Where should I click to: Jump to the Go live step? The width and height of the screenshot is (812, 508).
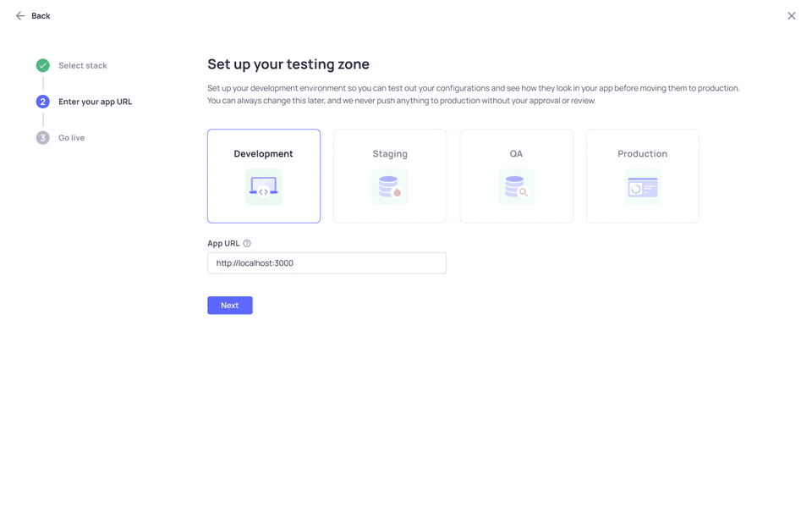[x=72, y=138]
